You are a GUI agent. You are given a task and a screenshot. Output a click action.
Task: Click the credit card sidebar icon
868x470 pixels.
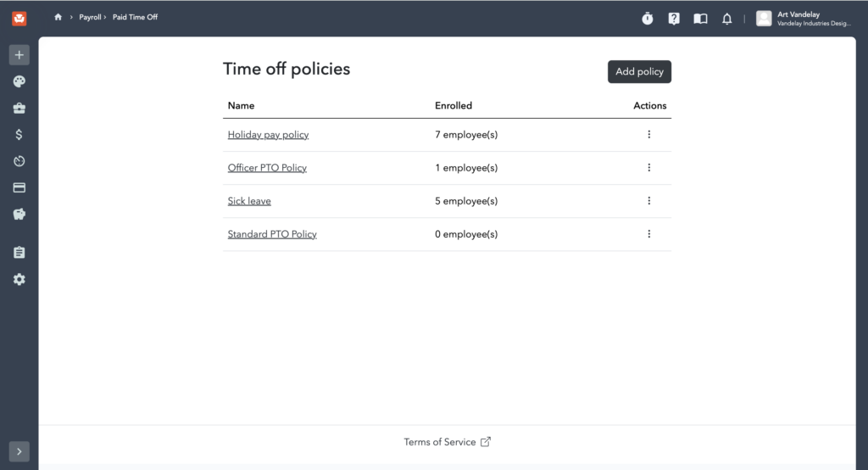19,187
